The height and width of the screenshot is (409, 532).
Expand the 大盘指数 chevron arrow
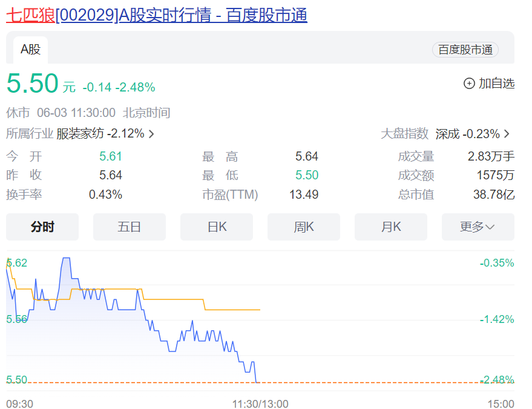(507, 134)
